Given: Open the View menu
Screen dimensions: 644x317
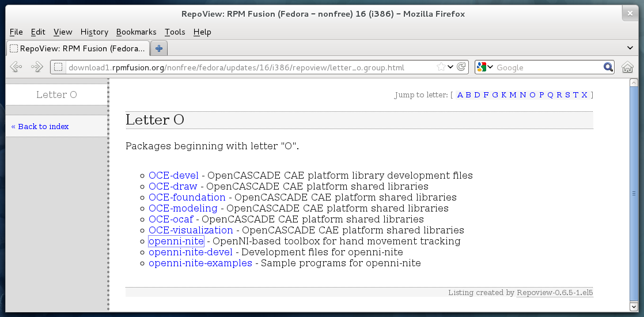Looking at the screenshot, I should (63, 32).
